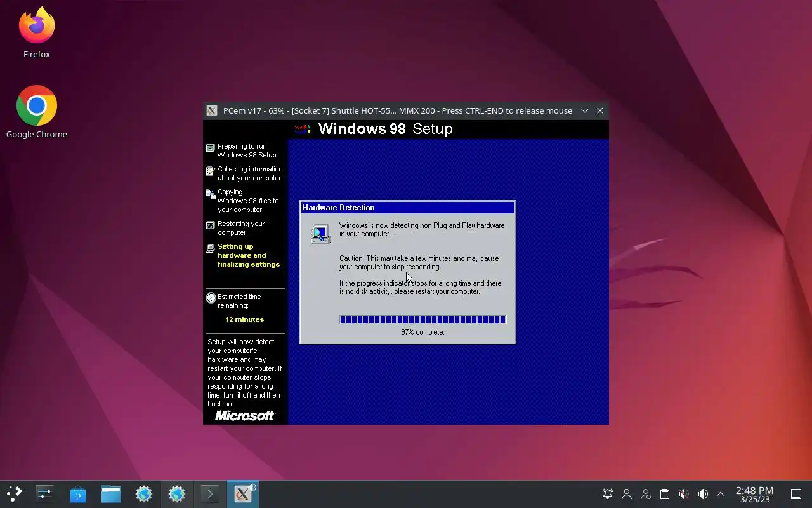
Task: Click computer-with-magnifier icon in Hardware Detection
Action: 321,234
